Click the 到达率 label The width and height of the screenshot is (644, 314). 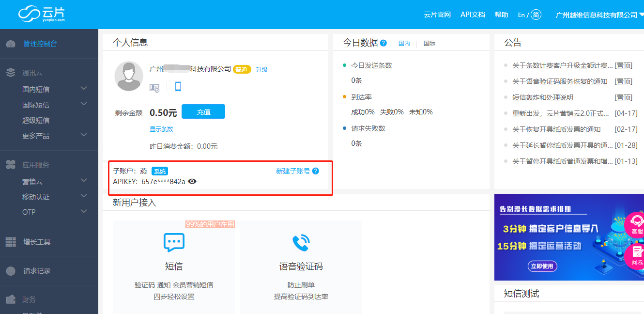pyautogui.click(x=361, y=97)
